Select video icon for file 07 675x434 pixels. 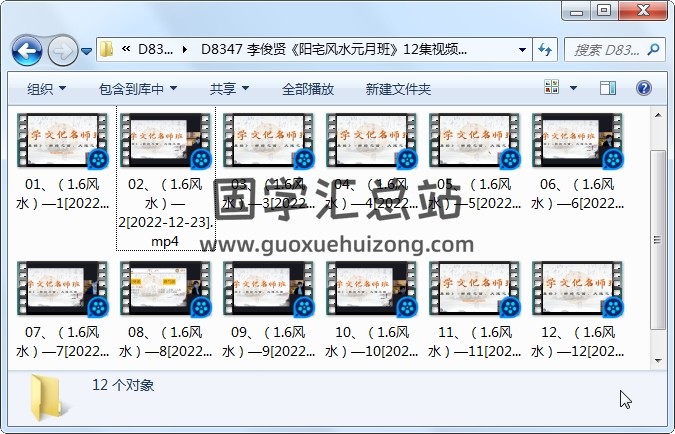62,289
